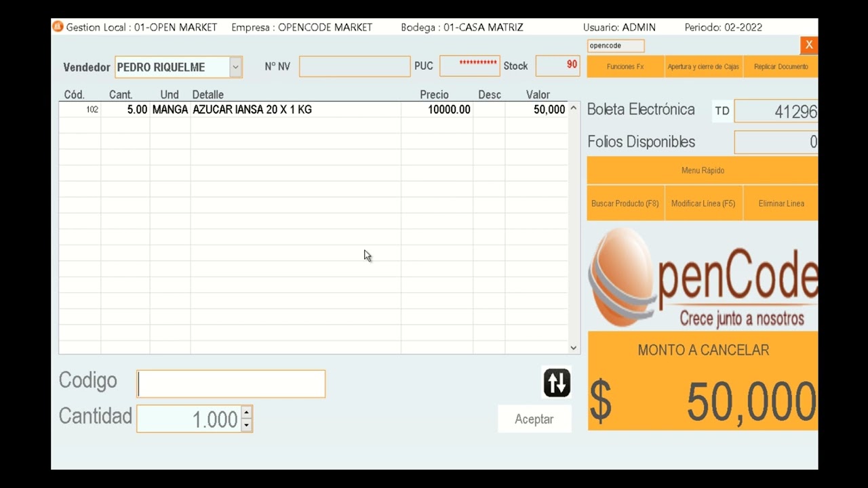Click the Cód. column header
The height and width of the screenshot is (488, 868).
[x=74, y=95]
